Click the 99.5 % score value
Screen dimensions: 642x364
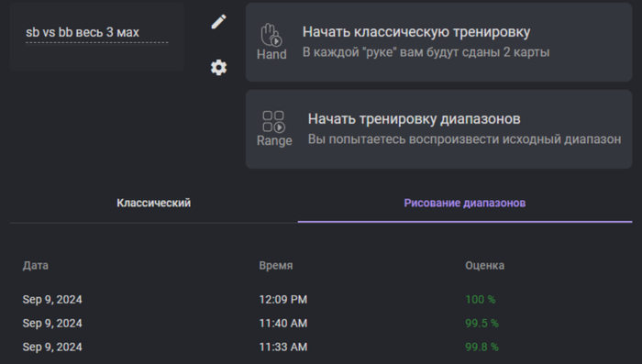coord(481,323)
